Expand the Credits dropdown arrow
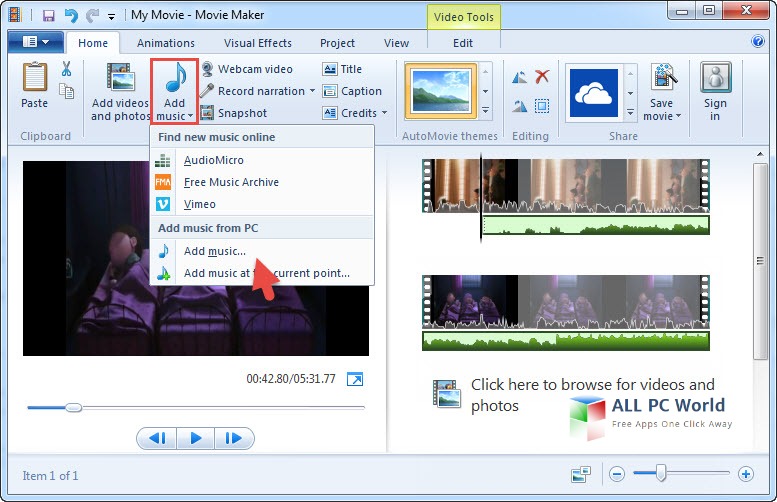Image resolution: width=777 pixels, height=502 pixels. coord(384,112)
